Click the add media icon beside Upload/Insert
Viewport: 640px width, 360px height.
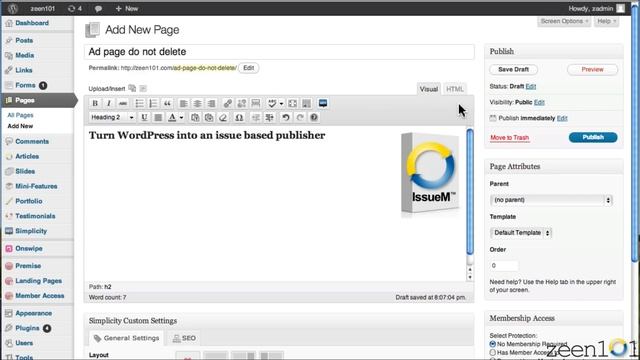[132, 88]
